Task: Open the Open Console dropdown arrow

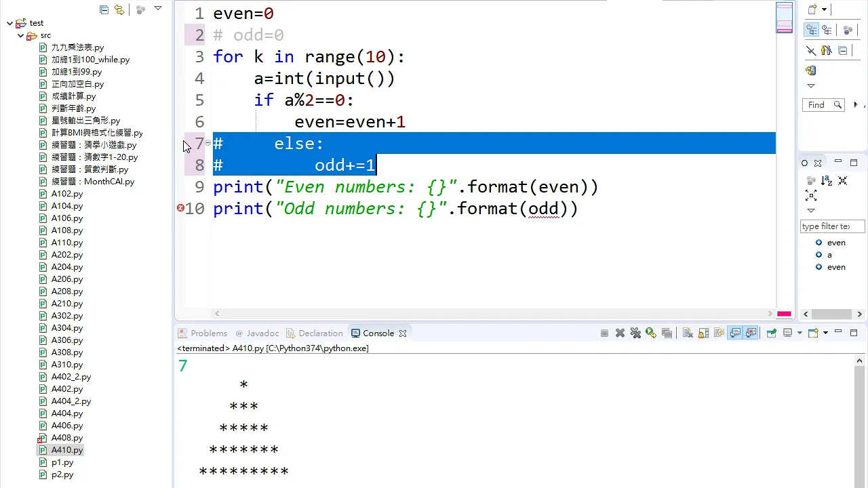Action: 825,333
